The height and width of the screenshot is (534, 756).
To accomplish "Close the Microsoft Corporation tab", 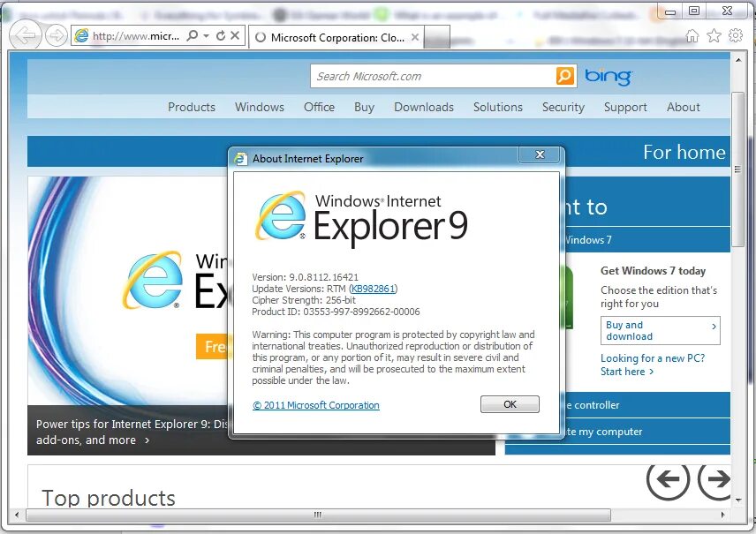I will pos(415,37).
